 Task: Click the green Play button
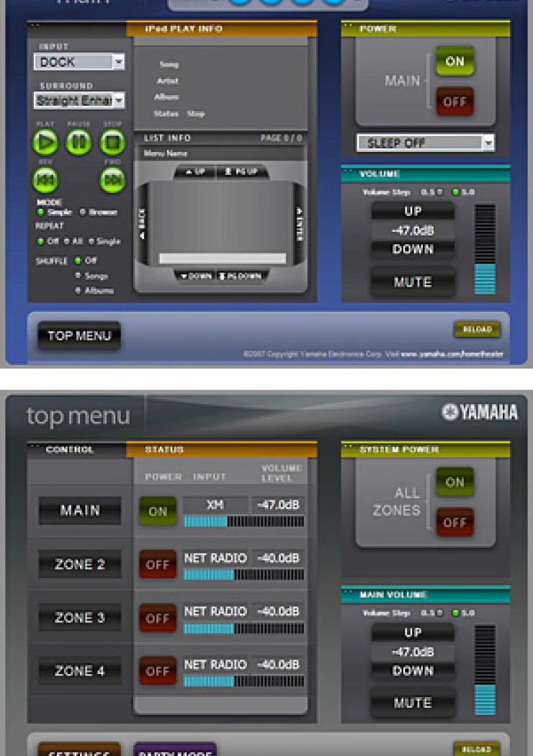pos(45,143)
